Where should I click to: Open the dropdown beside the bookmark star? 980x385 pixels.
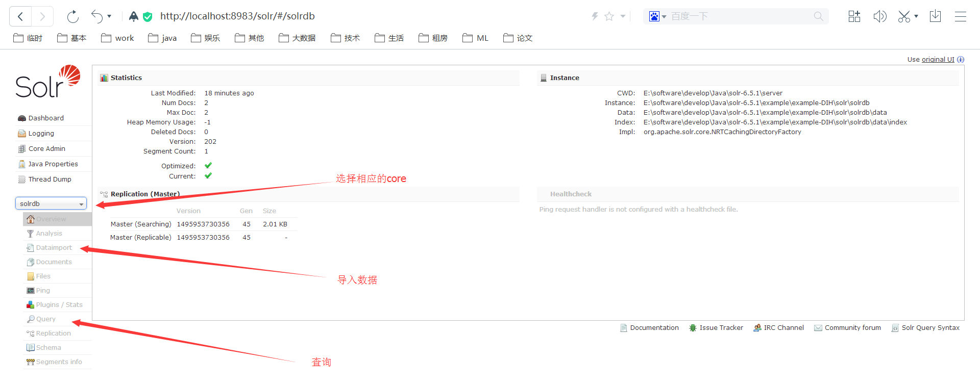point(623,16)
